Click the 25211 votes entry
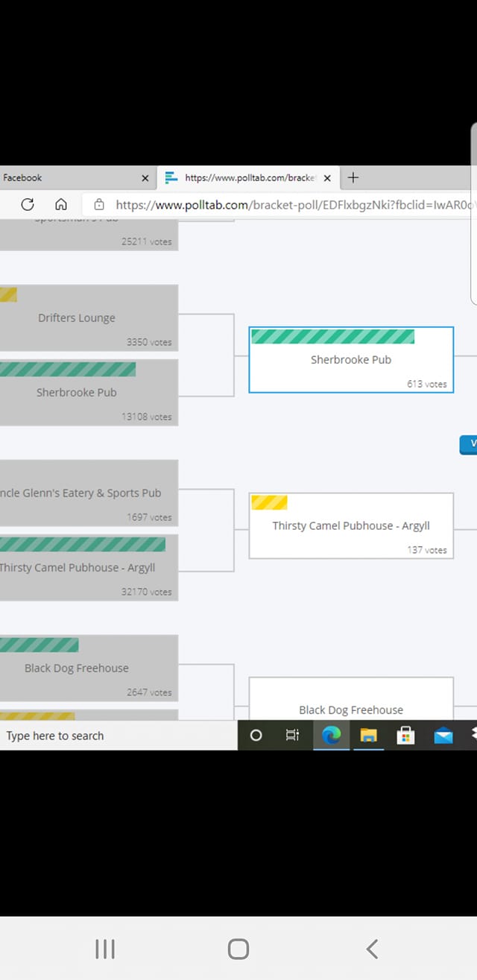 coord(89,235)
